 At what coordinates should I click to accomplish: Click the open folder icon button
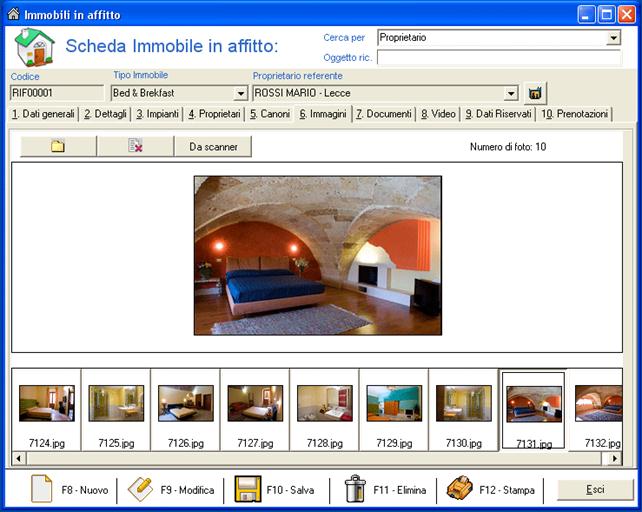[58, 146]
